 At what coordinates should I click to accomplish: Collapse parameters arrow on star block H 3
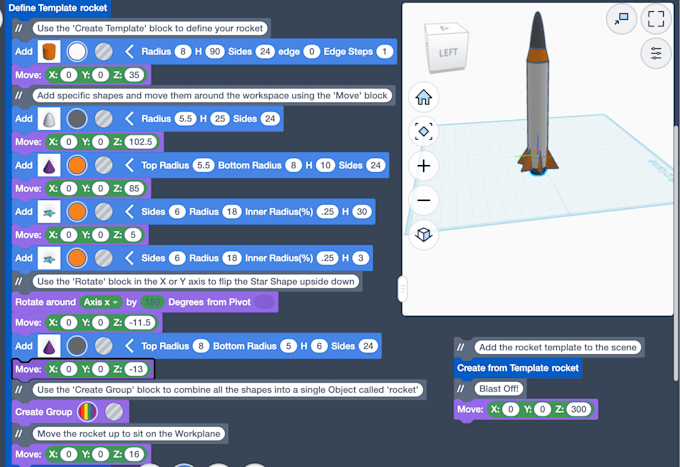point(129,258)
